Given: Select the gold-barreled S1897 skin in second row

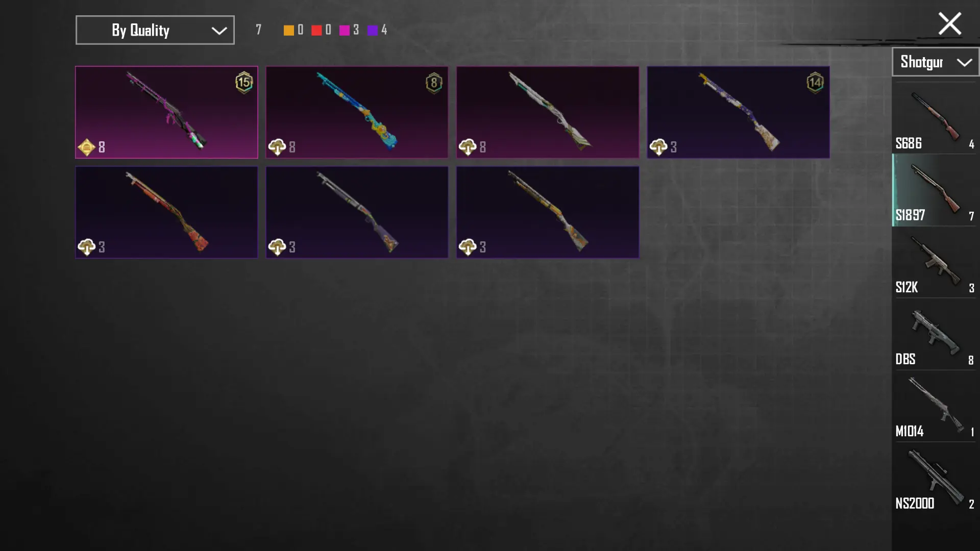Looking at the screenshot, I should point(548,212).
